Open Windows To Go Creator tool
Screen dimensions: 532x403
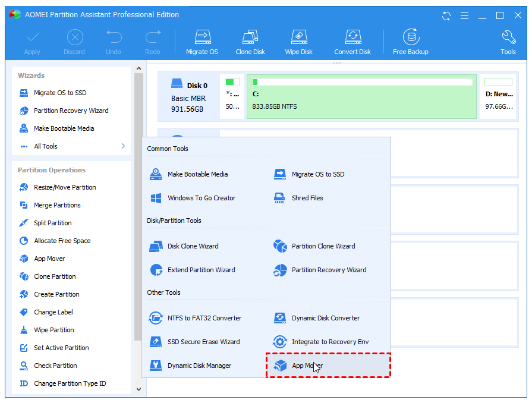click(x=193, y=198)
